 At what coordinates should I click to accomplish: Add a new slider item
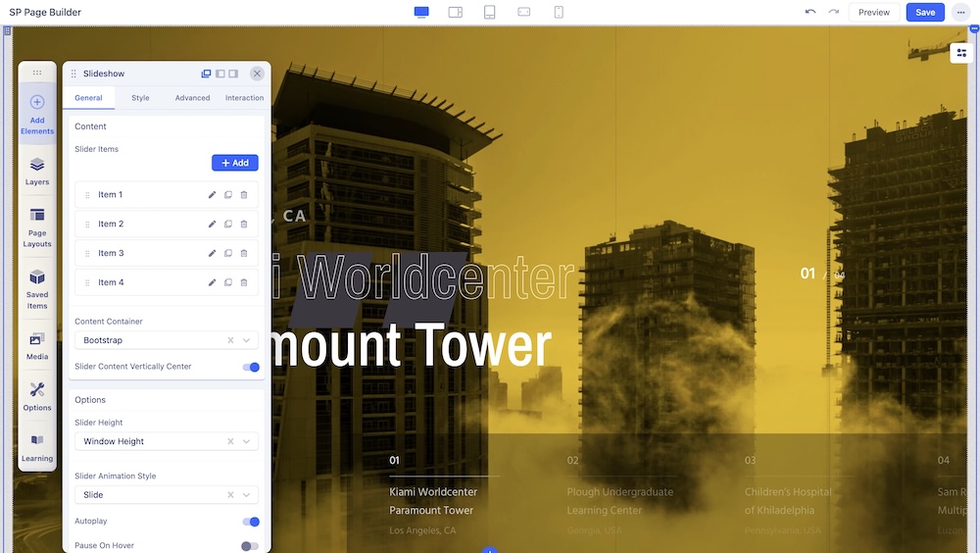point(235,163)
